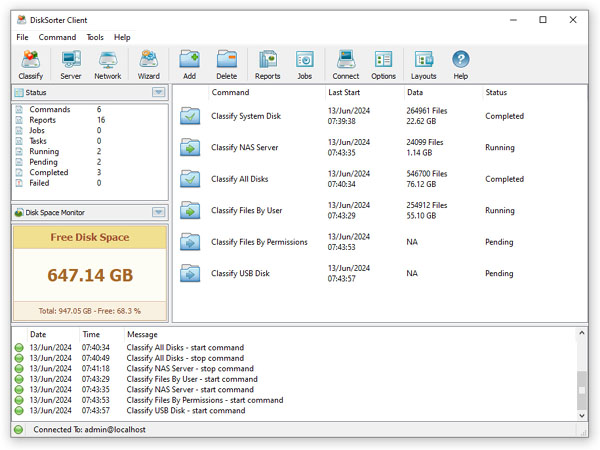Click the Classify Files By User folder icon
The width and height of the screenshot is (600, 450).
190,210
